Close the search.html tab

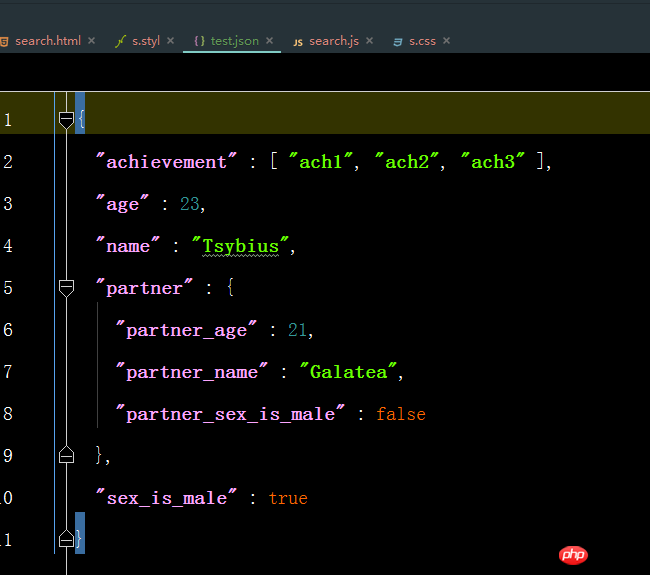(92, 41)
